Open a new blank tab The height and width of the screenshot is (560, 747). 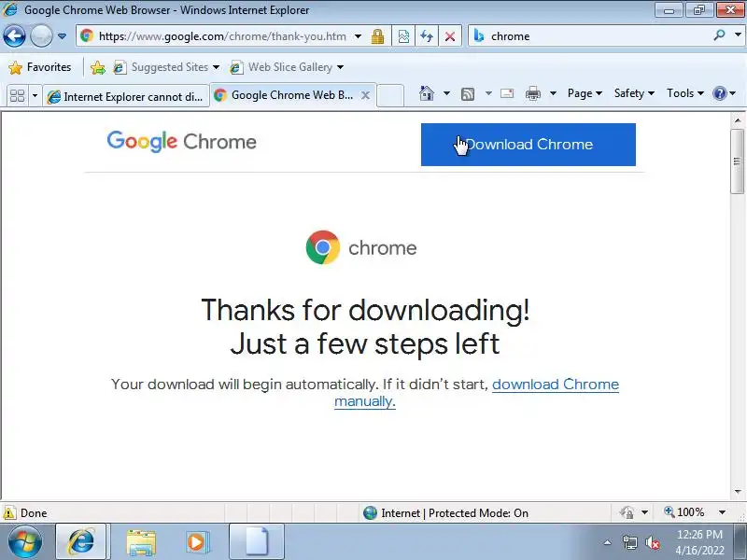390,96
